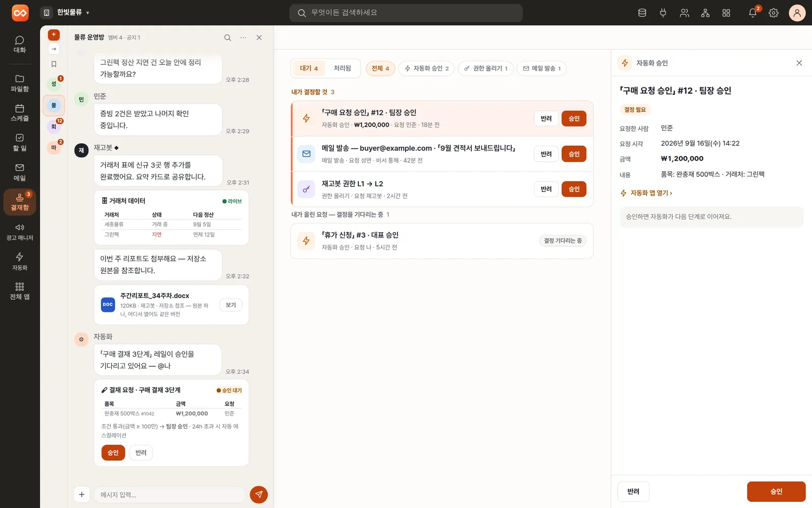
Task: Open the 대화 chat sidebar item
Action: [20, 45]
